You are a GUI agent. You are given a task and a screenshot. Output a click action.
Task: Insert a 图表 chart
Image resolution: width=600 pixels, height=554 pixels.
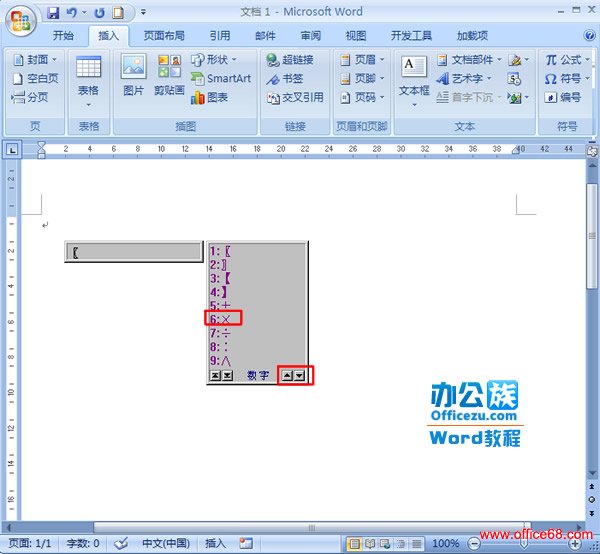pyautogui.click(x=210, y=97)
